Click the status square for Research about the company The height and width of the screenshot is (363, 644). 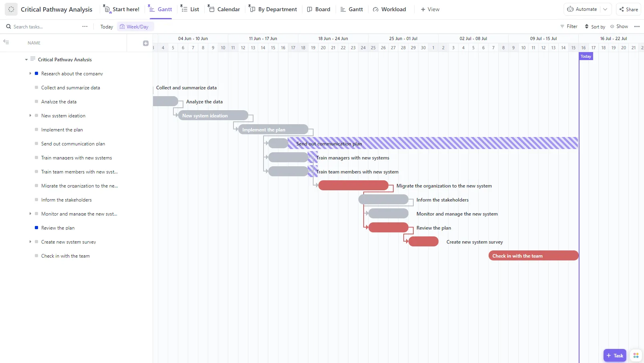pyautogui.click(x=36, y=73)
